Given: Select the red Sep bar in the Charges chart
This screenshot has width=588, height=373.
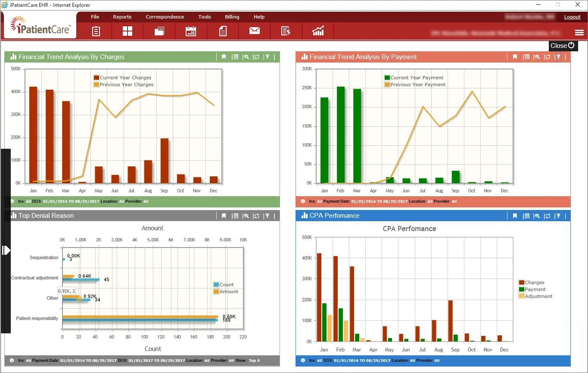Looking at the screenshot, I should [x=164, y=162].
